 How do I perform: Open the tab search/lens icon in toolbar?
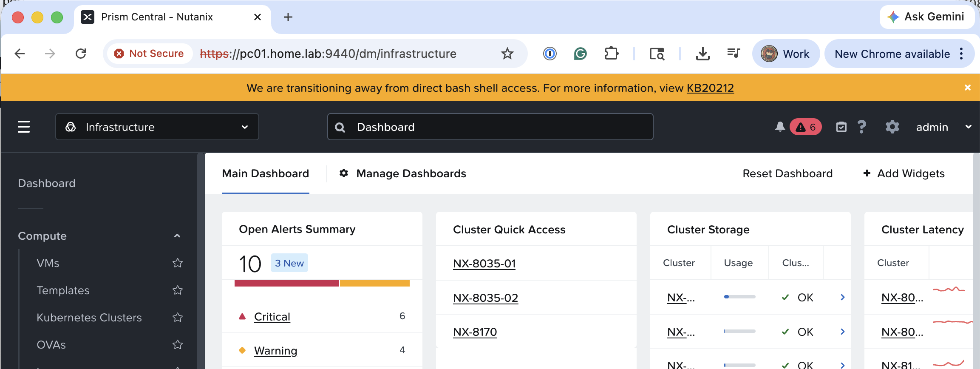coord(657,54)
